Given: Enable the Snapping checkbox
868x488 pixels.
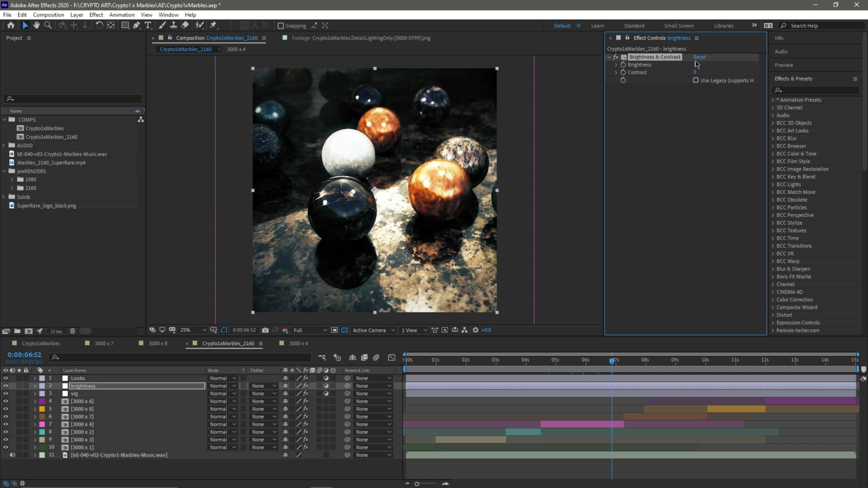Looking at the screenshot, I should (281, 26).
